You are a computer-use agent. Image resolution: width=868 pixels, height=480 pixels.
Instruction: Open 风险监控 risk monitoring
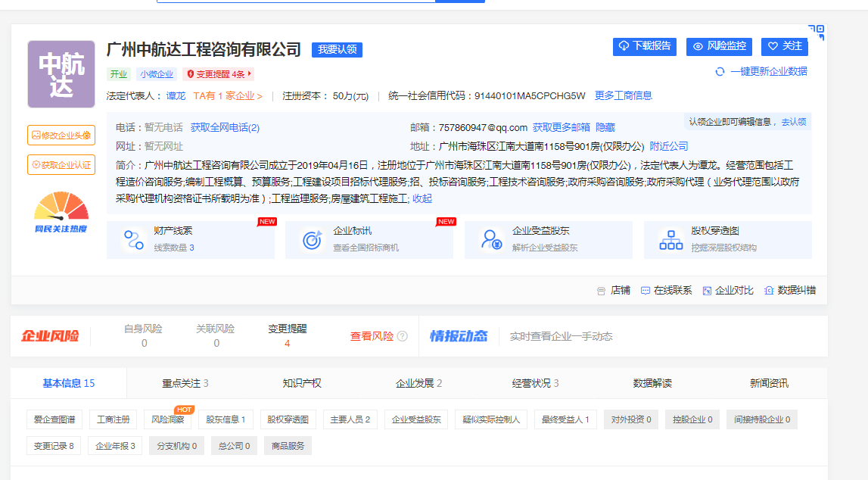click(720, 46)
